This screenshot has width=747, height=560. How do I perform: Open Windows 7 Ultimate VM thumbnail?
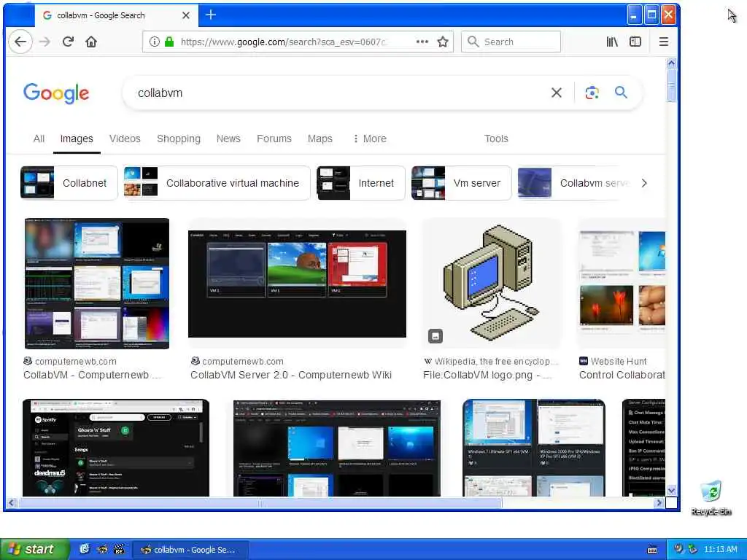tap(533, 448)
